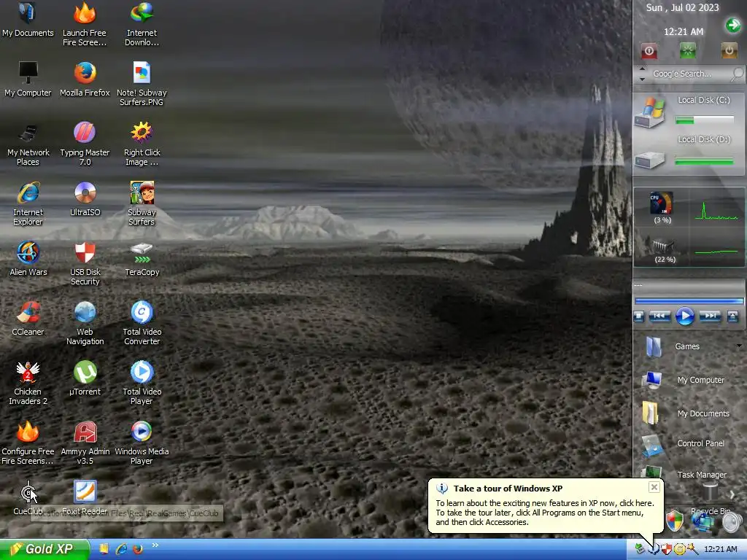Click the CPU usage meter gadget
Screen dimensions: 747x560
pos(662,207)
